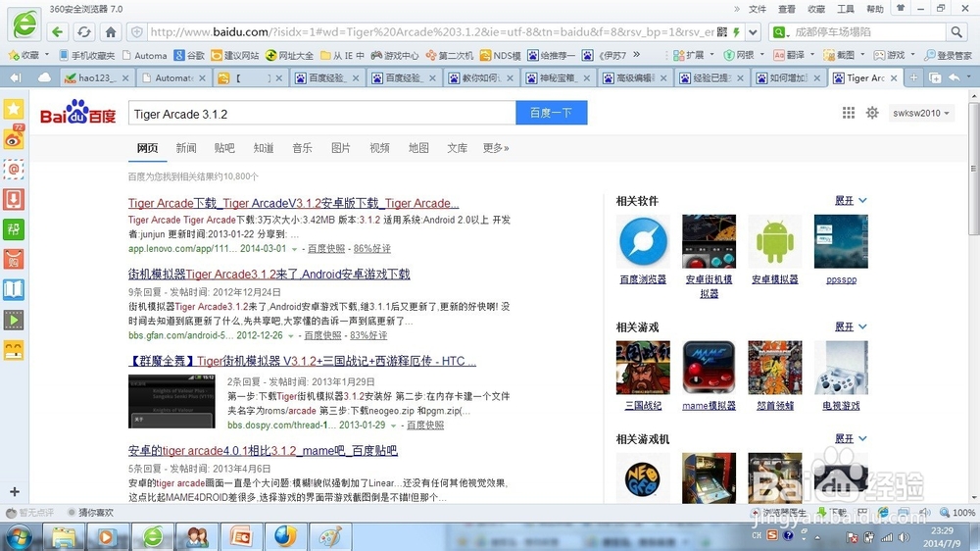Open the Weibo sidebar icon
The image size is (980, 551).
tap(14, 139)
